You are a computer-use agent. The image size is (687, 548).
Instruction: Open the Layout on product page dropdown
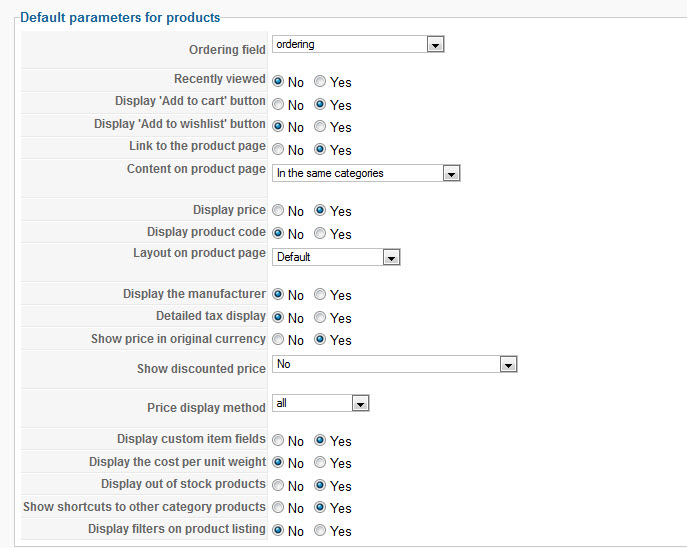click(x=336, y=257)
